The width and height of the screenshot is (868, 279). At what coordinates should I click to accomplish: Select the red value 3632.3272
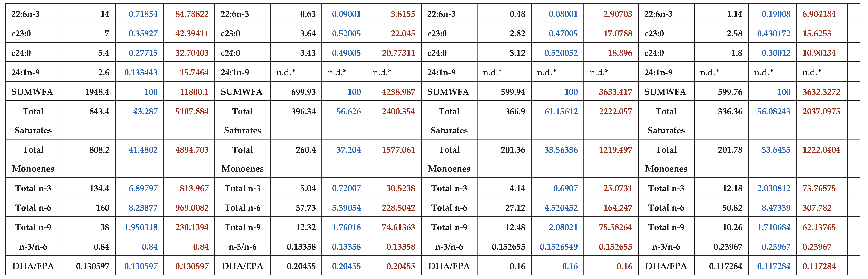point(821,92)
